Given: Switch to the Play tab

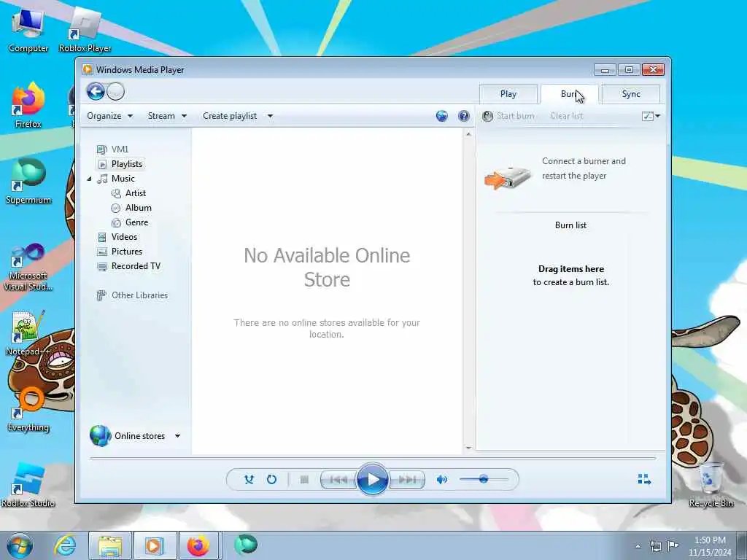Looking at the screenshot, I should click(x=508, y=94).
